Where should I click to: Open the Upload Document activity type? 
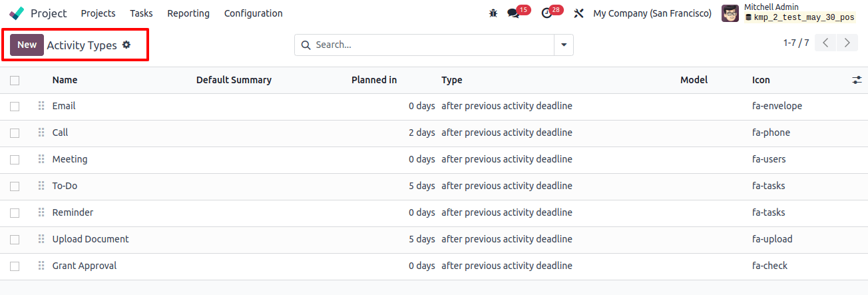pos(91,239)
